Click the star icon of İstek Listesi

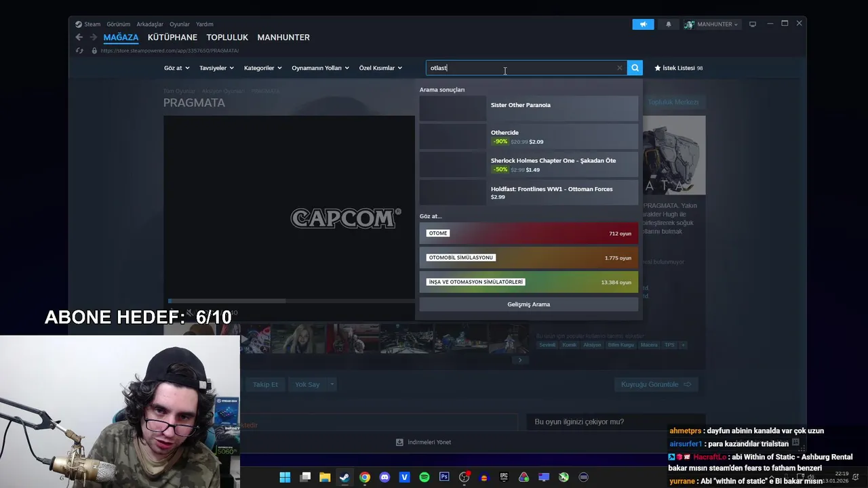tap(657, 68)
